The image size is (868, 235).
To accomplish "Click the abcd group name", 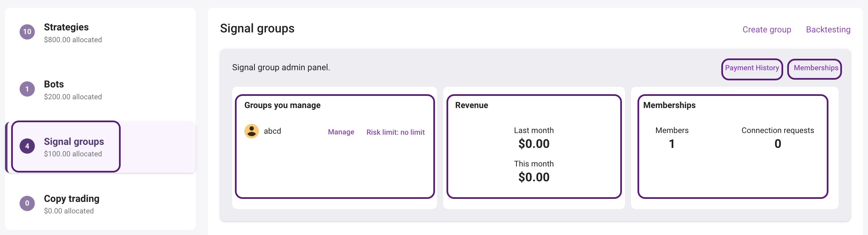I will [x=272, y=131].
